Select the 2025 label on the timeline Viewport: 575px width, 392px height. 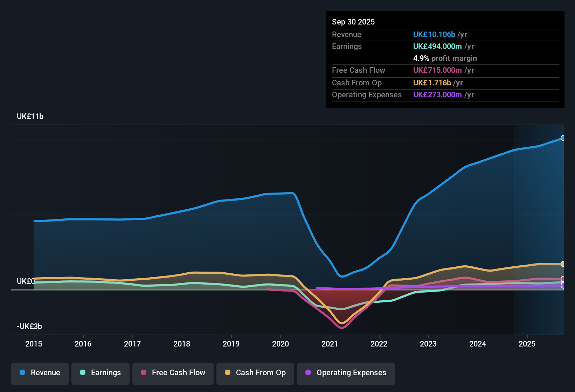[x=527, y=344]
